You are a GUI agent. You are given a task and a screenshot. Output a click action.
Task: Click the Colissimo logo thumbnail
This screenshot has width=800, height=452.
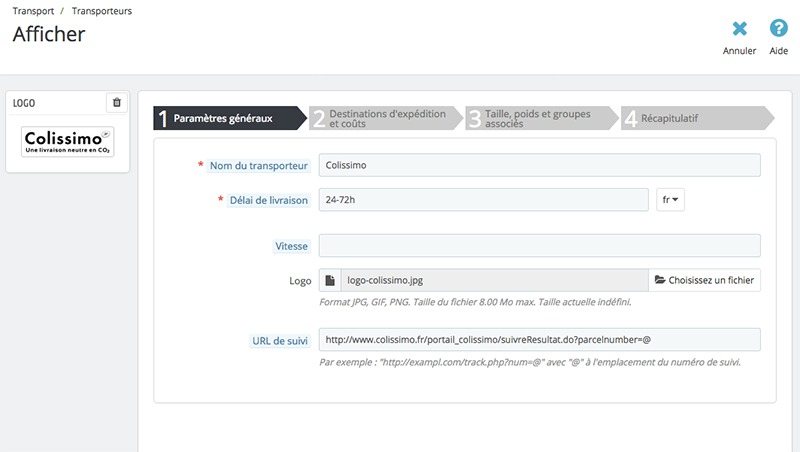[68, 141]
